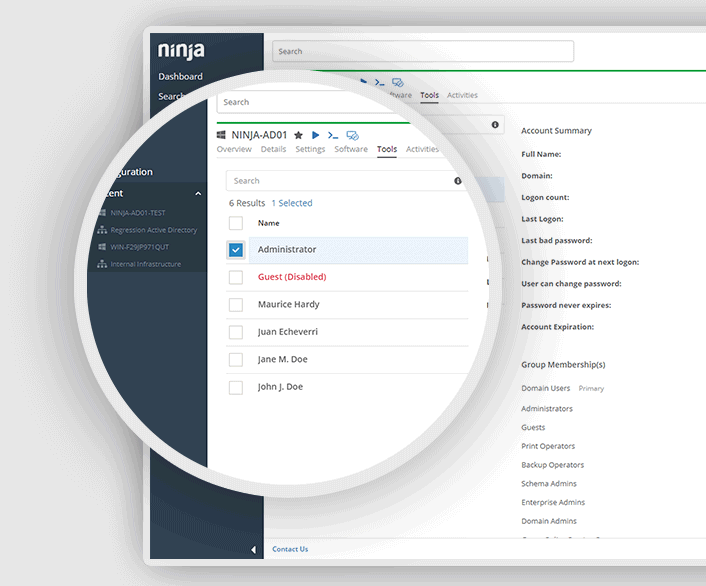Screen dimensions: 706x586
Task: Click the NINJA-AD01 device title
Action: coord(259,135)
